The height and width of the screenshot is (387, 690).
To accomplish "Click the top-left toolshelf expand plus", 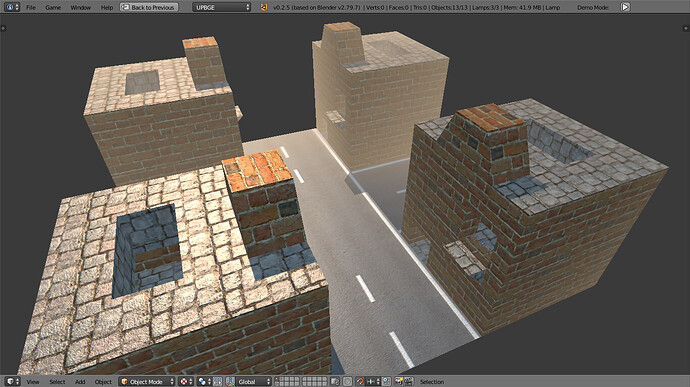I will tap(3, 28).
